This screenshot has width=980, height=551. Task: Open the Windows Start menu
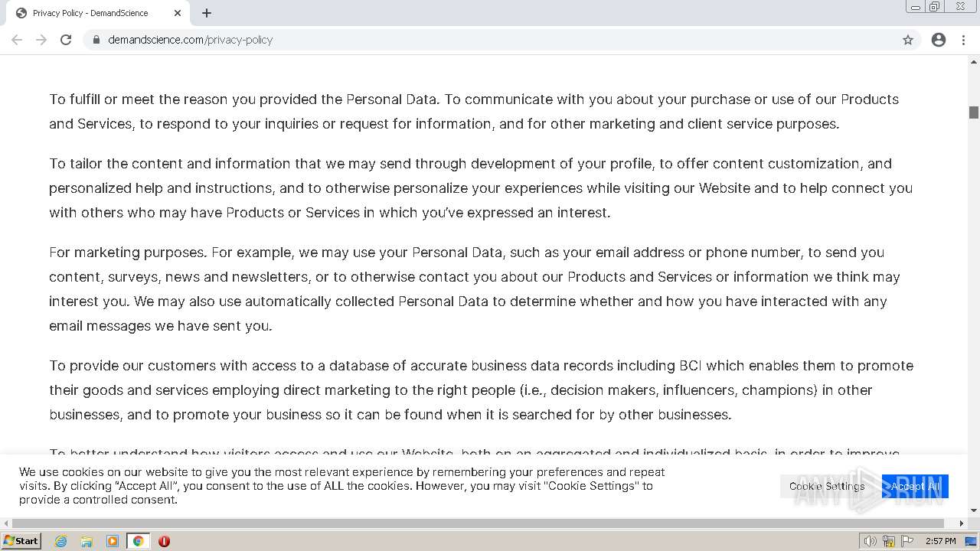coord(21,541)
